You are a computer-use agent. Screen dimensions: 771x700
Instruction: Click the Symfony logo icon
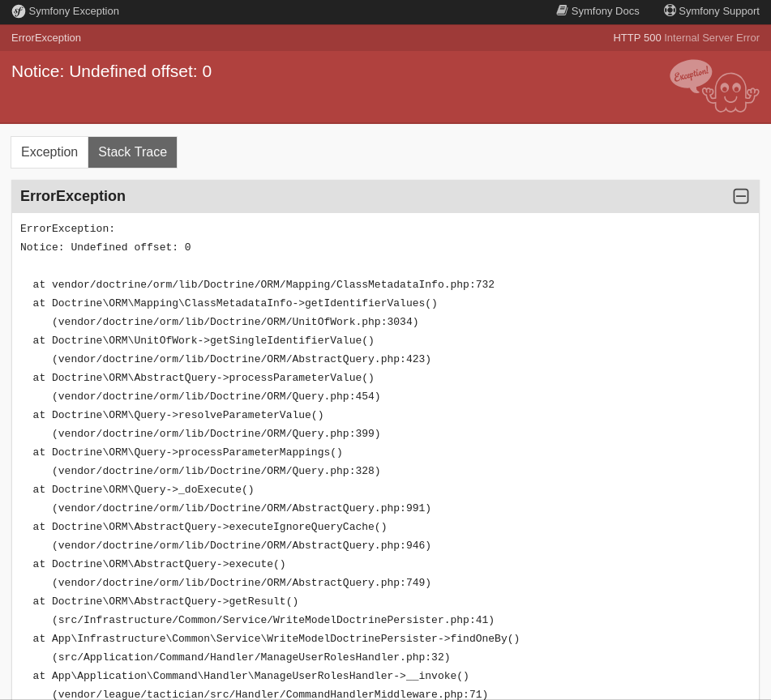click(x=19, y=11)
